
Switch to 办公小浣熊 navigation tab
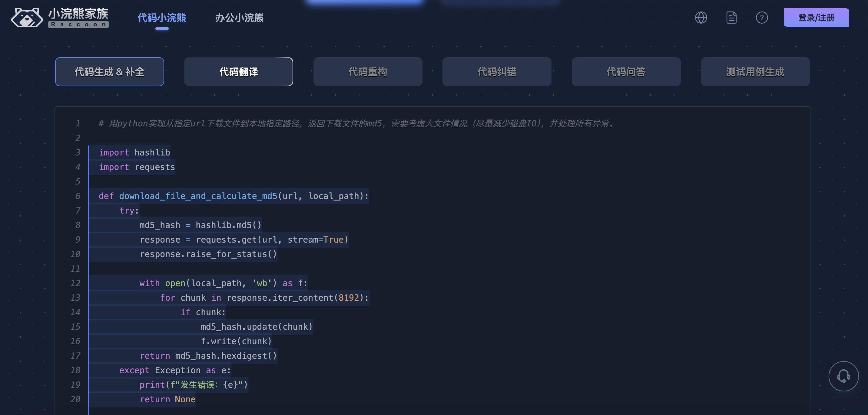tap(239, 18)
